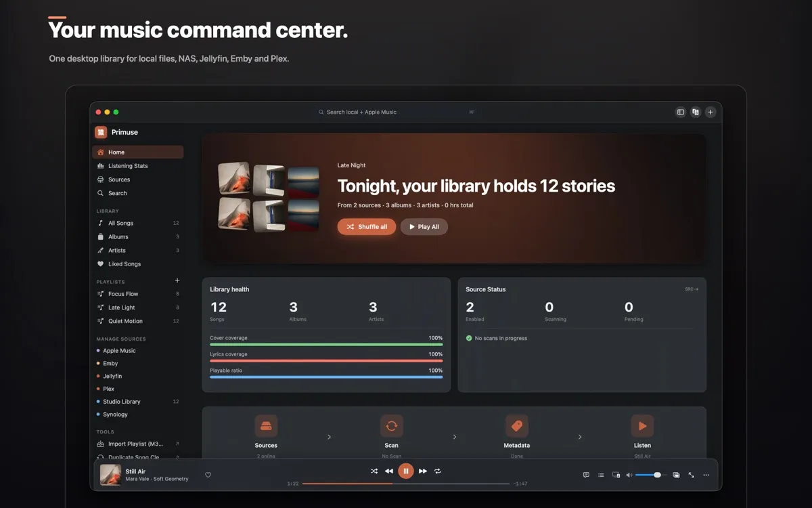Select the Artists microphone icon row
Image resolution: width=812 pixels, height=508 pixels.
[x=138, y=250]
